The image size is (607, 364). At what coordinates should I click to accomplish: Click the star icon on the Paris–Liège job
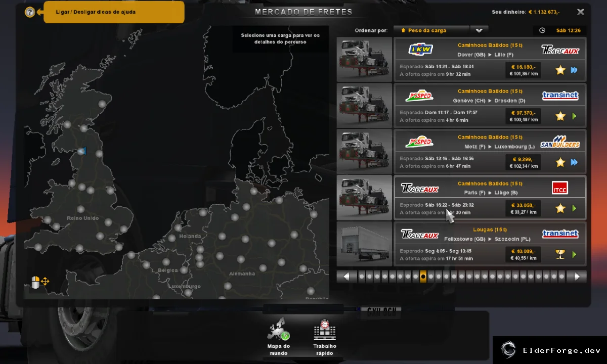[x=560, y=208]
